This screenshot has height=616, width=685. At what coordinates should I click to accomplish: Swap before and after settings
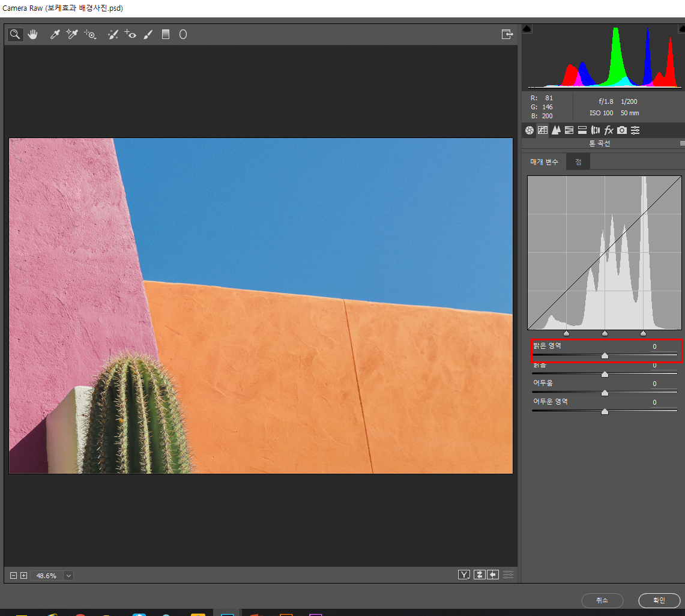click(x=479, y=575)
